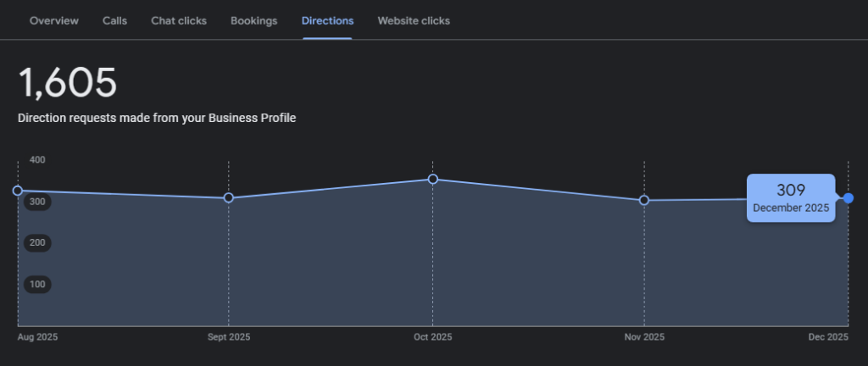Click the Direction requests description text
868x366 pixels.
[x=157, y=119]
